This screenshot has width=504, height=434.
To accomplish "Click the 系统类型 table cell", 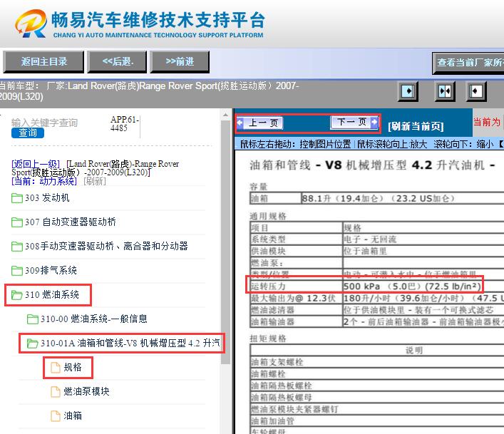I will click(x=296, y=239).
